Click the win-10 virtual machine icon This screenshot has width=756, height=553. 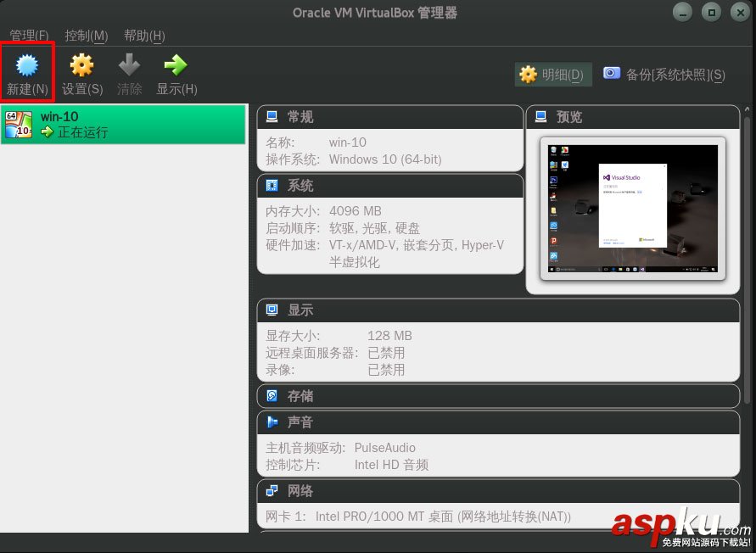(19, 124)
